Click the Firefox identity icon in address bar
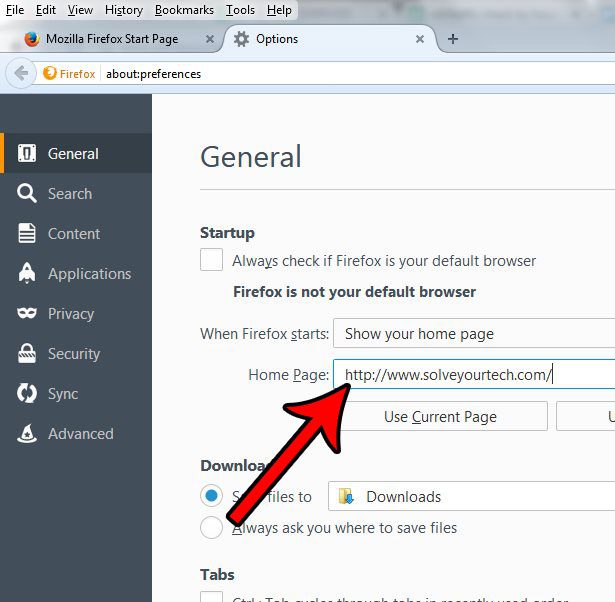The image size is (615, 602). tap(50, 73)
